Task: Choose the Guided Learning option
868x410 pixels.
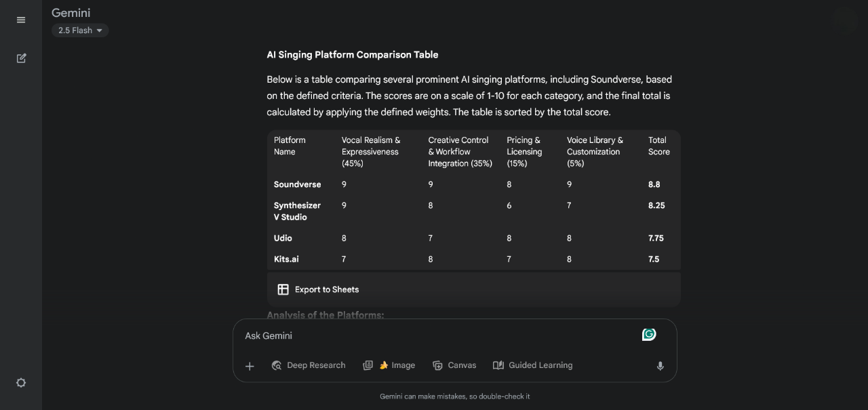Action: pos(533,365)
